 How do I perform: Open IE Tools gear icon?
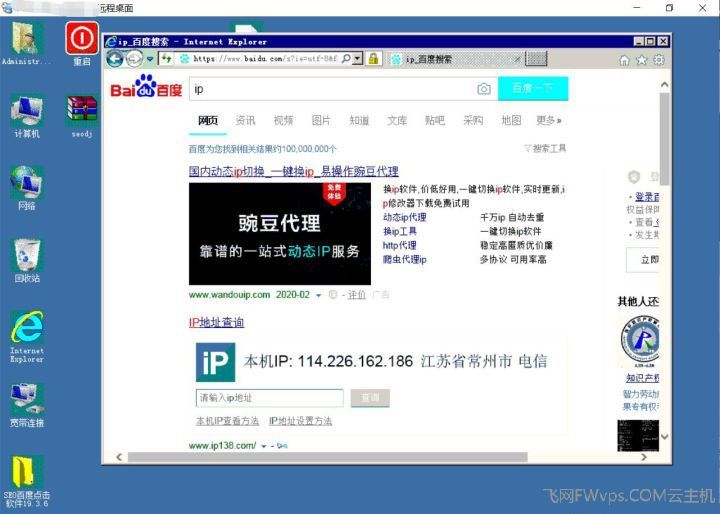tap(659, 60)
